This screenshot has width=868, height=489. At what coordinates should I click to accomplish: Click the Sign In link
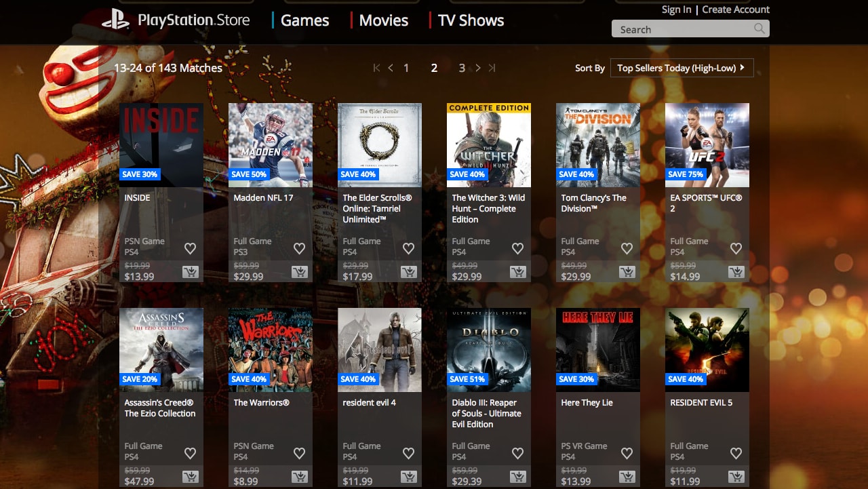677,9
